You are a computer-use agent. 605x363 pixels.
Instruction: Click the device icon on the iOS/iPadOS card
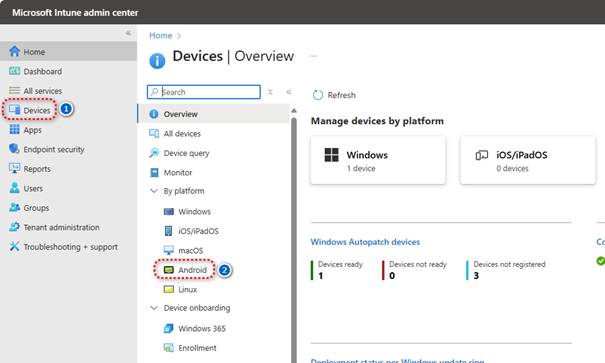[x=482, y=155]
